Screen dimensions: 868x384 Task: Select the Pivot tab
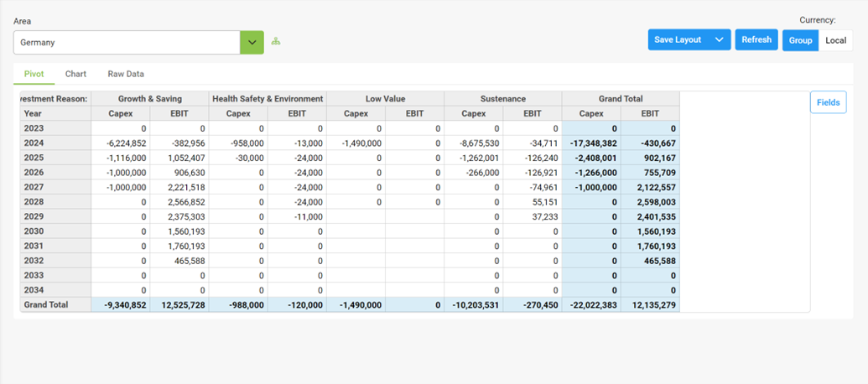coord(34,74)
